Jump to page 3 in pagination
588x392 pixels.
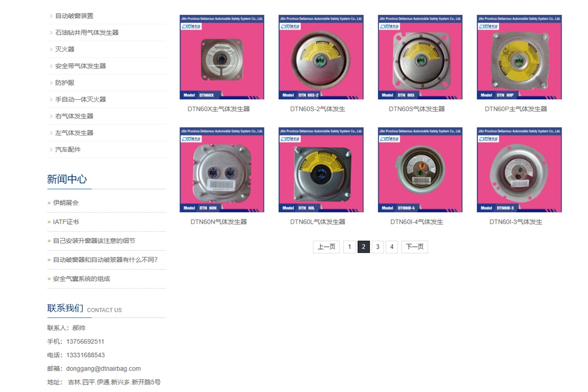tap(378, 247)
